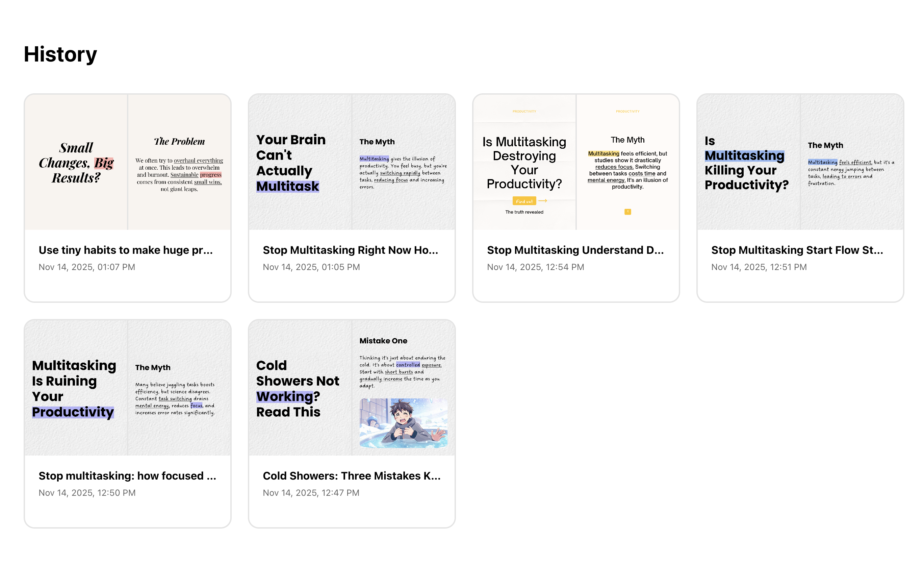
Task: Click the anime boy cold bath illustration
Action: point(403,423)
